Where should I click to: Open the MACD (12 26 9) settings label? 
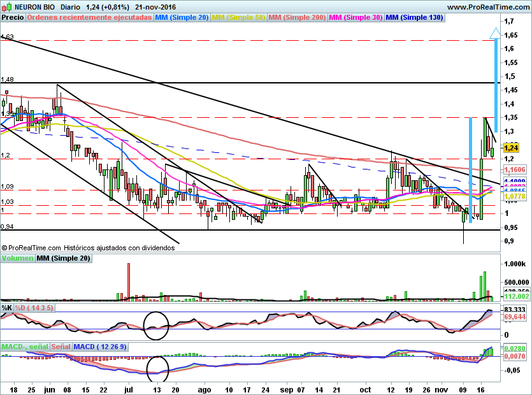click(100, 347)
